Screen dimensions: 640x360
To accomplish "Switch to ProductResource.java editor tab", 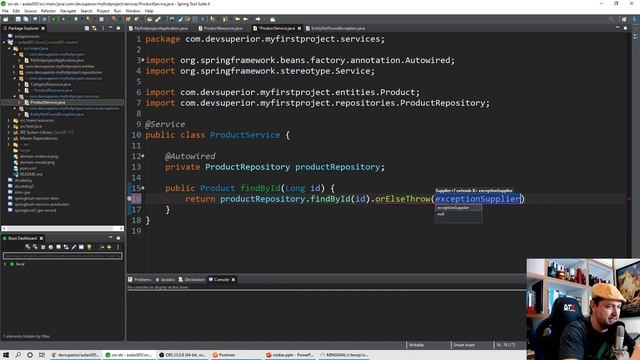I will pos(220,28).
